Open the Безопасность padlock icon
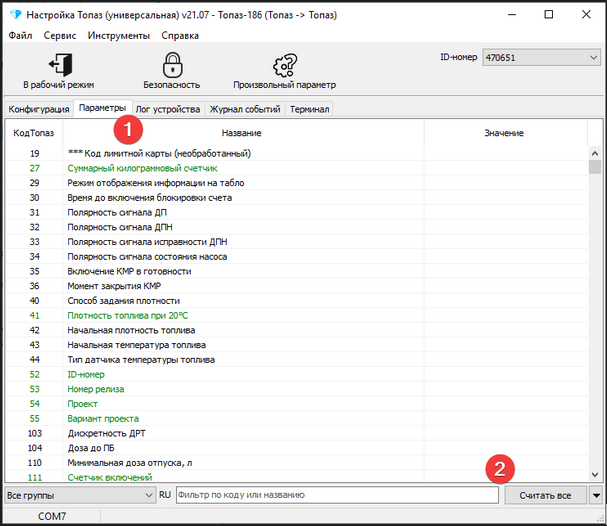 click(172, 65)
